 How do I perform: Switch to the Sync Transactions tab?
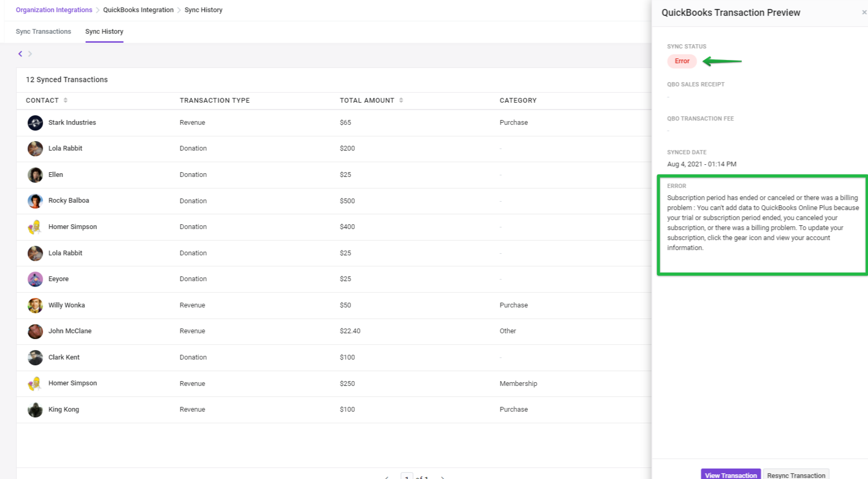43,32
